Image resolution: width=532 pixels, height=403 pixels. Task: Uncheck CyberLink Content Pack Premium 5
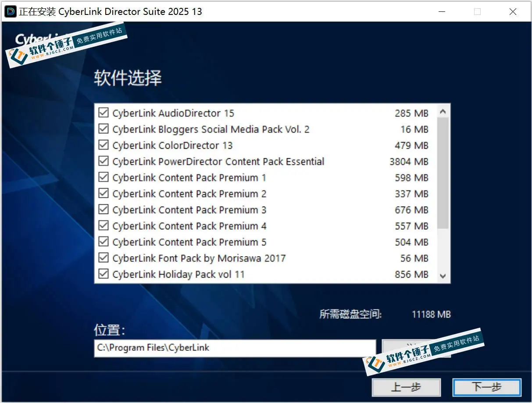coord(104,242)
